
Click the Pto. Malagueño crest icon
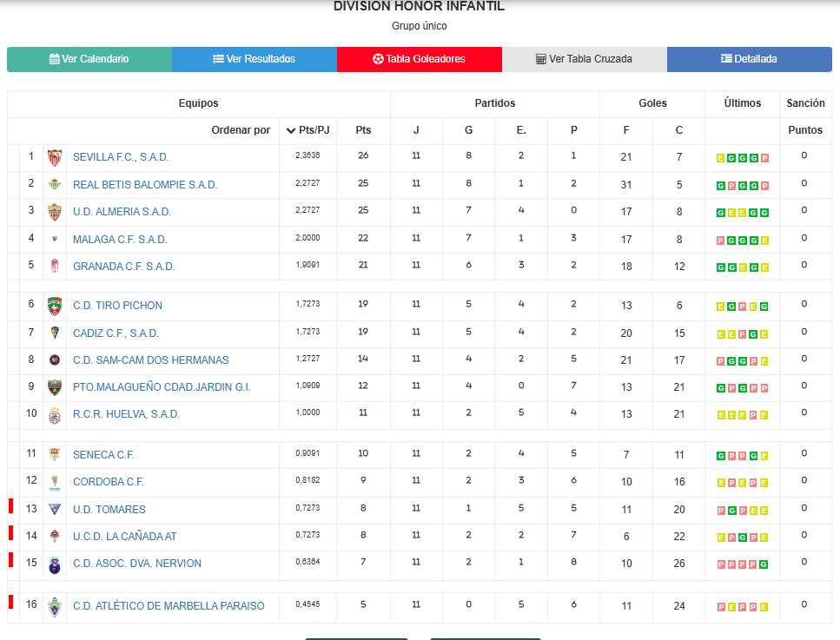[55, 387]
